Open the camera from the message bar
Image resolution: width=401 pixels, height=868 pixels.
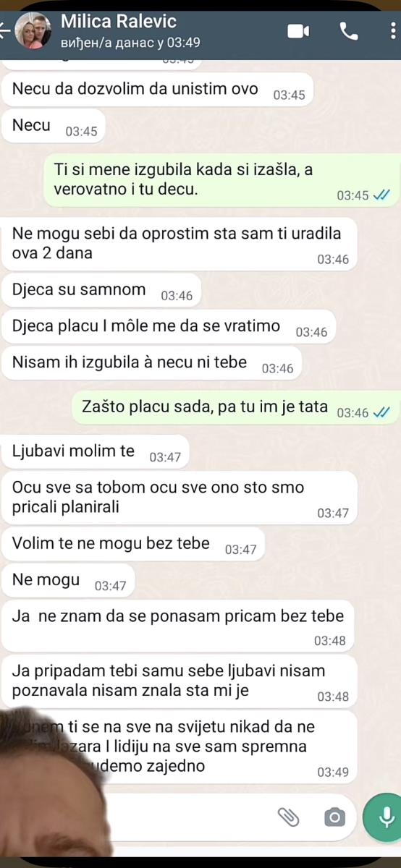pos(334,817)
